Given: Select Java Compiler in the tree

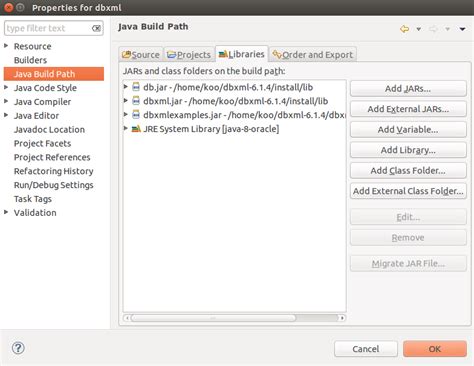Looking at the screenshot, I should 42,102.
